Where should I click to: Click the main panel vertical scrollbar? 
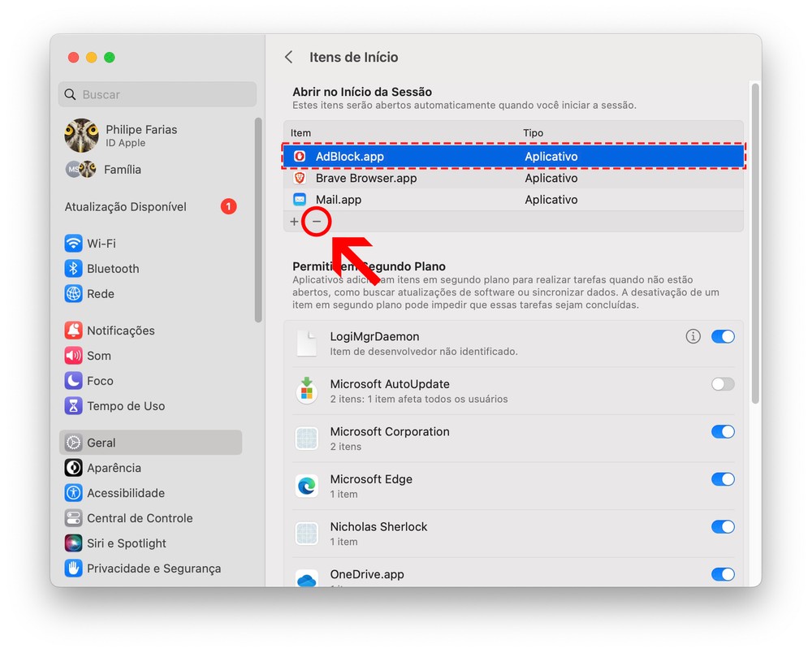point(755,242)
